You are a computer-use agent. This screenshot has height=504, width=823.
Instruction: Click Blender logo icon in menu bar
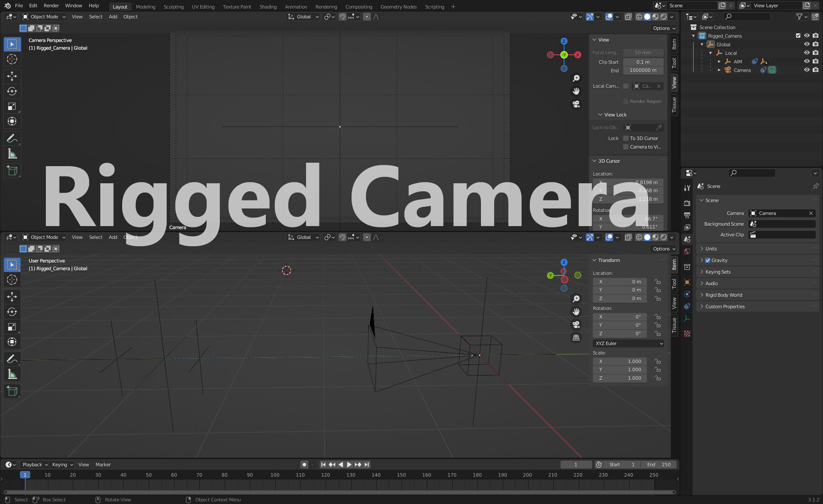7,5
